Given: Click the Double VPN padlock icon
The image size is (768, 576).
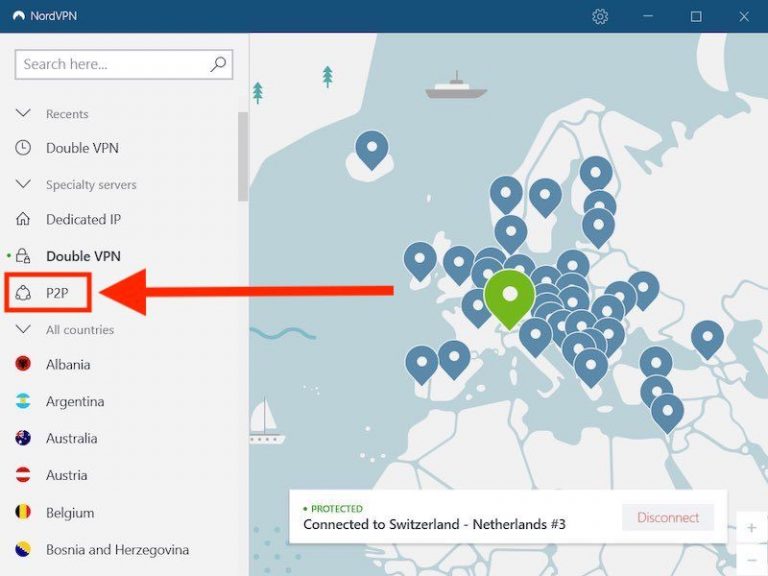Looking at the screenshot, I should (23, 256).
